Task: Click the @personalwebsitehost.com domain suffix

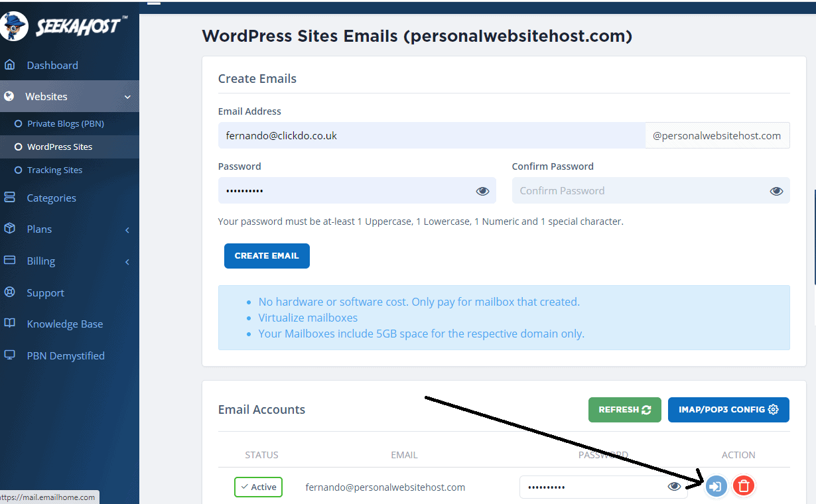Action: point(717,135)
